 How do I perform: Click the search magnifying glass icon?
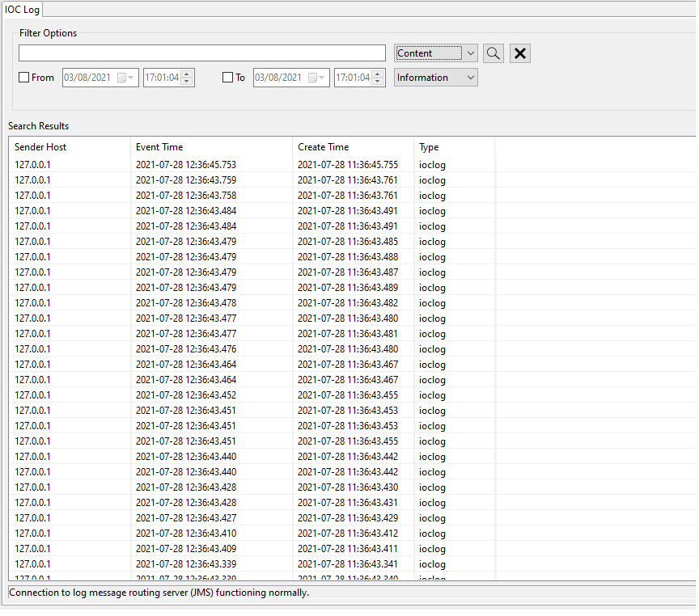coord(494,53)
